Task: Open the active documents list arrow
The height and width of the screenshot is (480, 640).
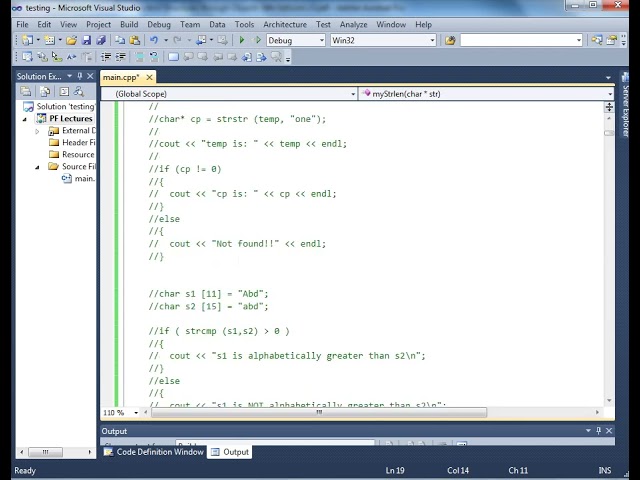Action: click(x=608, y=78)
